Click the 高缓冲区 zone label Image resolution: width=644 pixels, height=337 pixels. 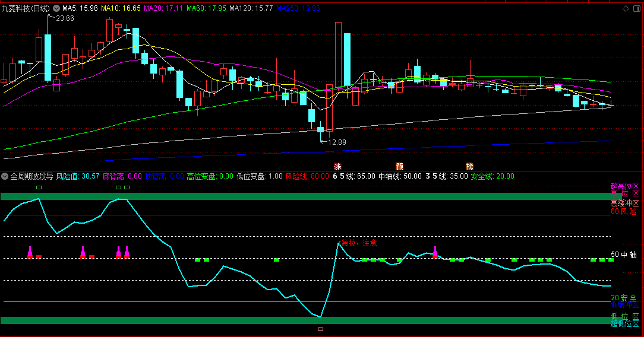[624, 204]
